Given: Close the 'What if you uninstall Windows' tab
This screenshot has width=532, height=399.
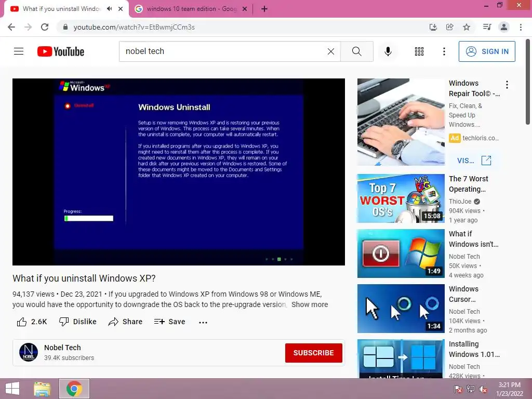Looking at the screenshot, I should (x=121, y=9).
